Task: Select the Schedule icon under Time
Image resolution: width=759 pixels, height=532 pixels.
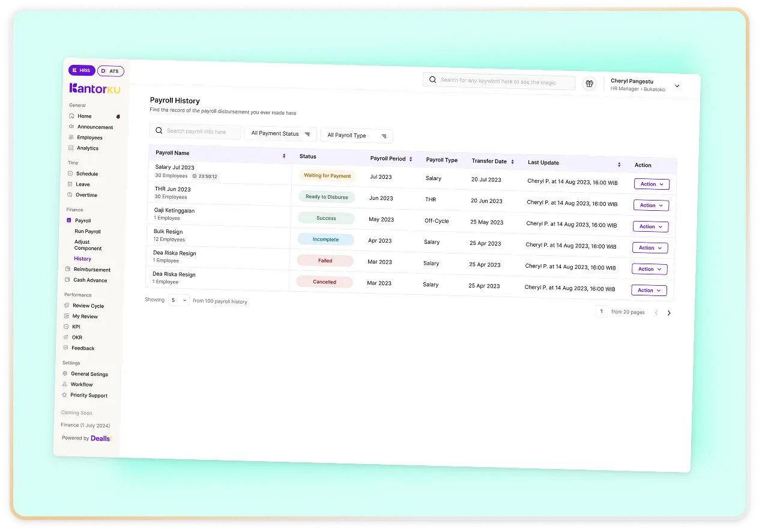Action: tap(70, 174)
